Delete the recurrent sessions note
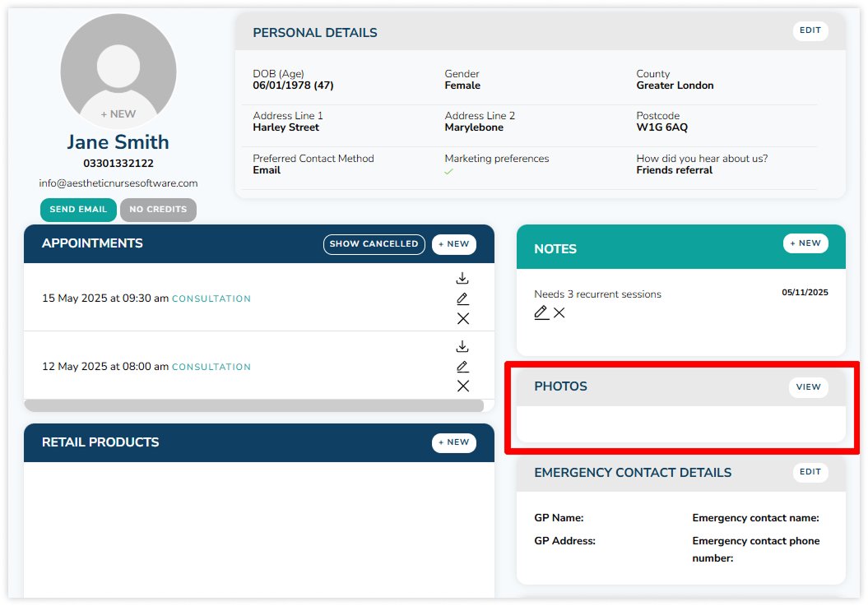This screenshot has height=606, width=868. [559, 312]
